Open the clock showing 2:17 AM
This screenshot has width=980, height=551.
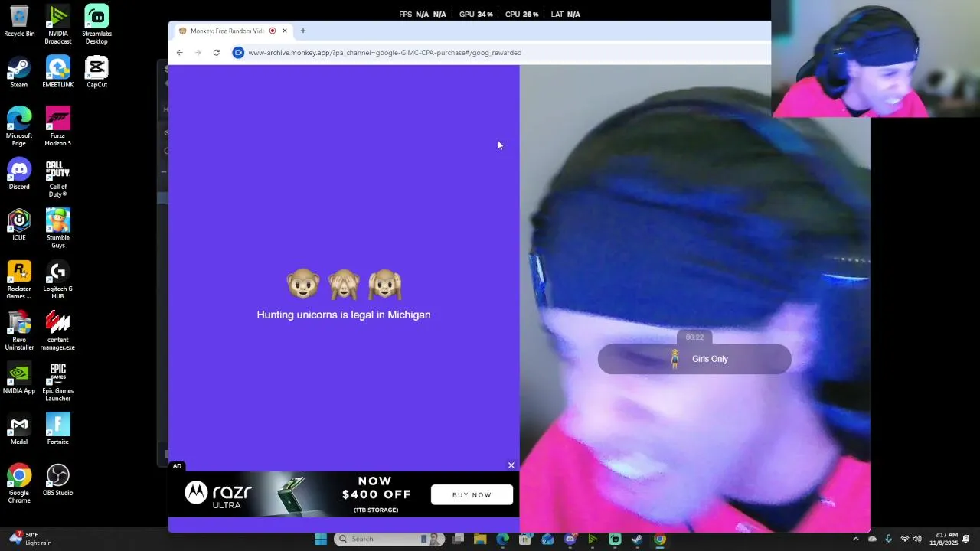click(943, 539)
